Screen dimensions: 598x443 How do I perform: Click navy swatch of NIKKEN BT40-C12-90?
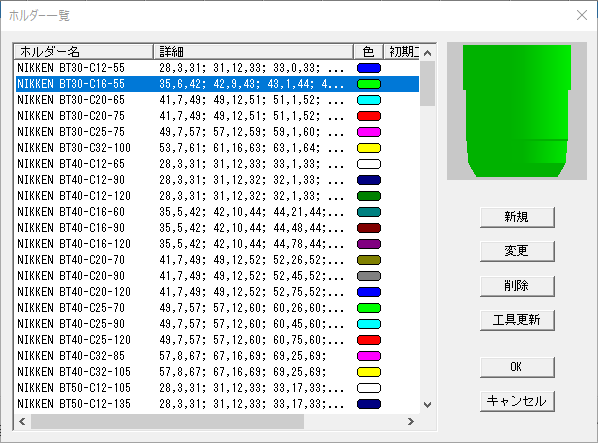[x=369, y=180]
